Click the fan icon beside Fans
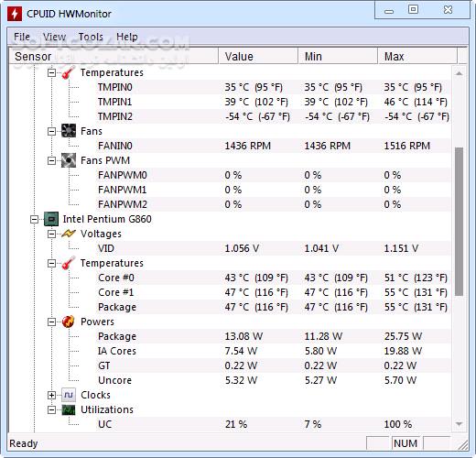Screen dimensions: 476x458 tap(69, 131)
